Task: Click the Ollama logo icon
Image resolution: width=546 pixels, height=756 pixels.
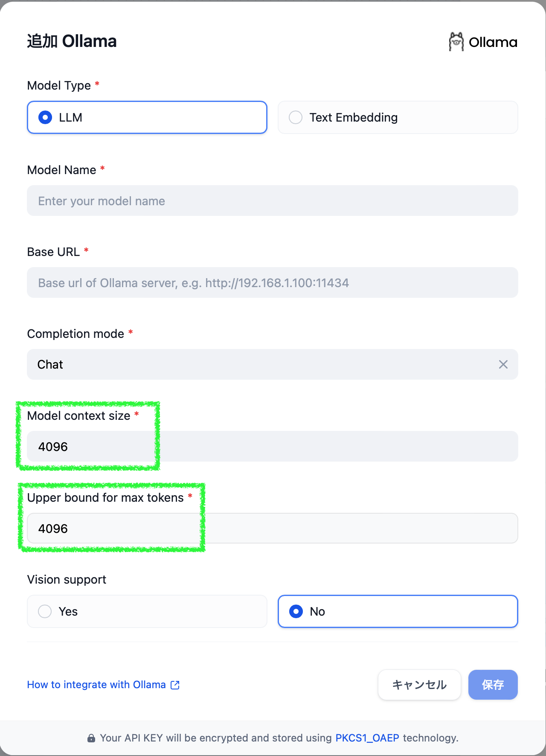Action: tap(456, 41)
